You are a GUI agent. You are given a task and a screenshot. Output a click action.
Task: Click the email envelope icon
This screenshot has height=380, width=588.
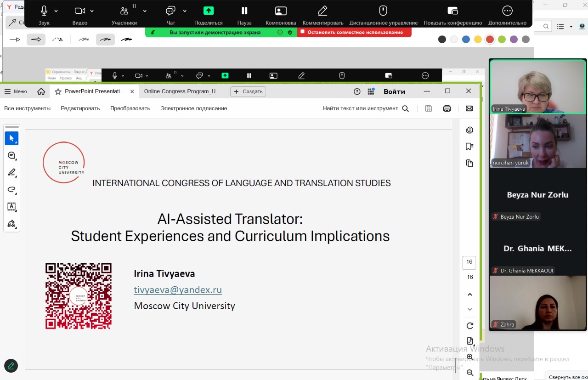tap(469, 108)
